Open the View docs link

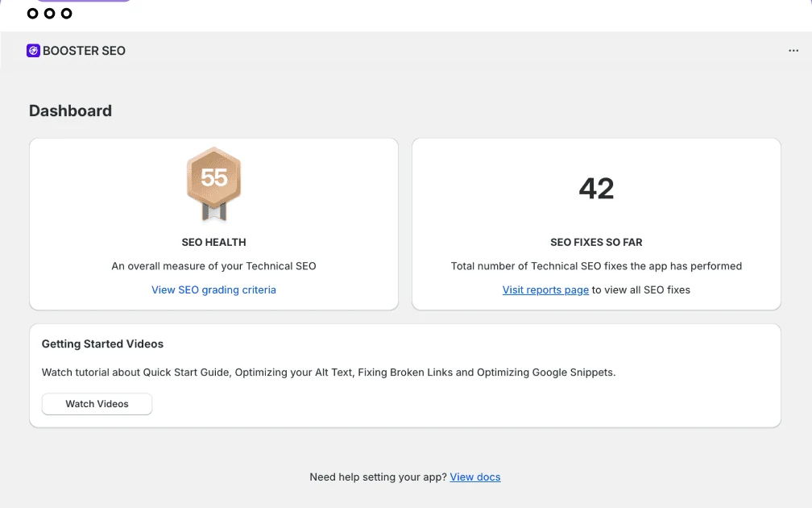(x=475, y=477)
